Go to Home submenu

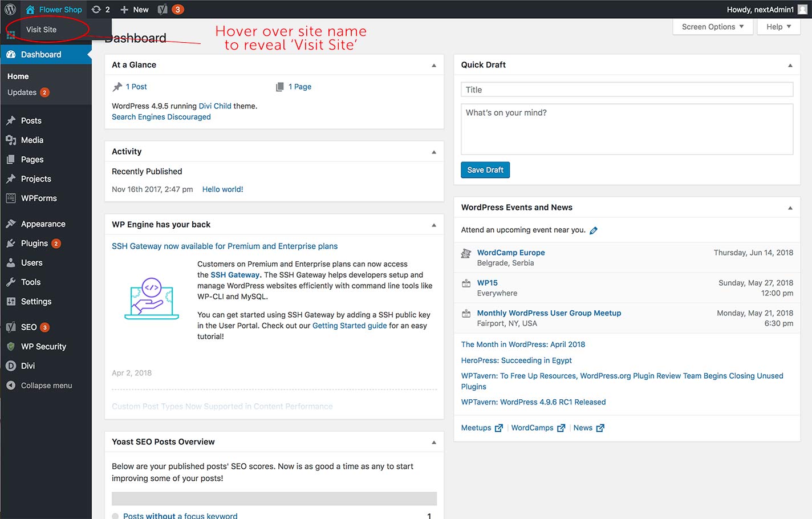point(18,76)
